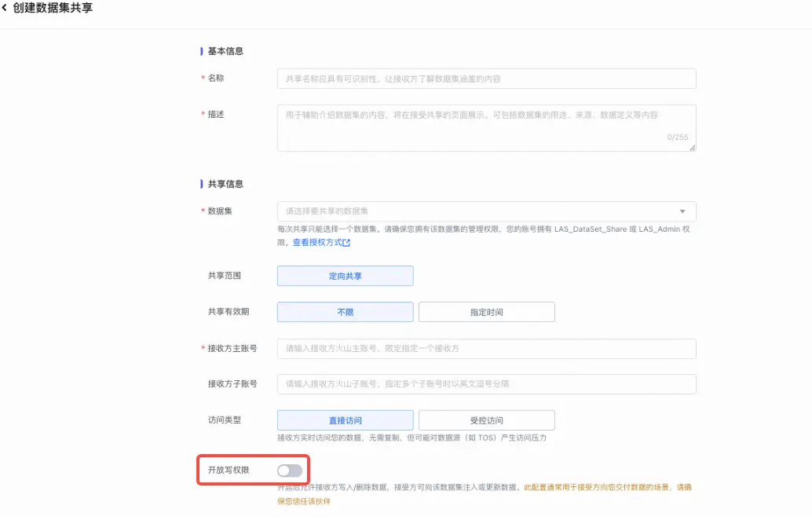This screenshot has width=812, height=517.
Task: Click the resize handle of the 描述 textarea
Action: 693,148
